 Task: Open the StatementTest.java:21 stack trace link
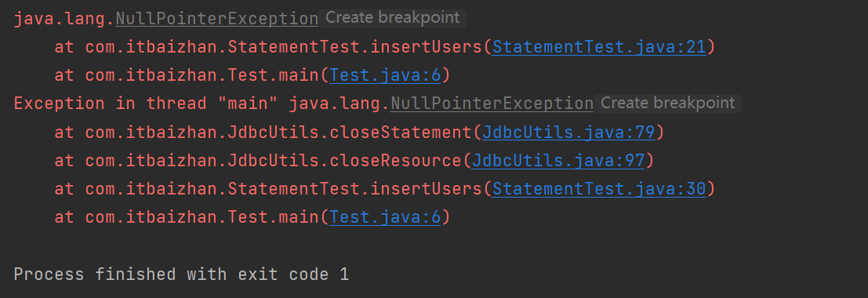pyautogui.click(x=599, y=47)
